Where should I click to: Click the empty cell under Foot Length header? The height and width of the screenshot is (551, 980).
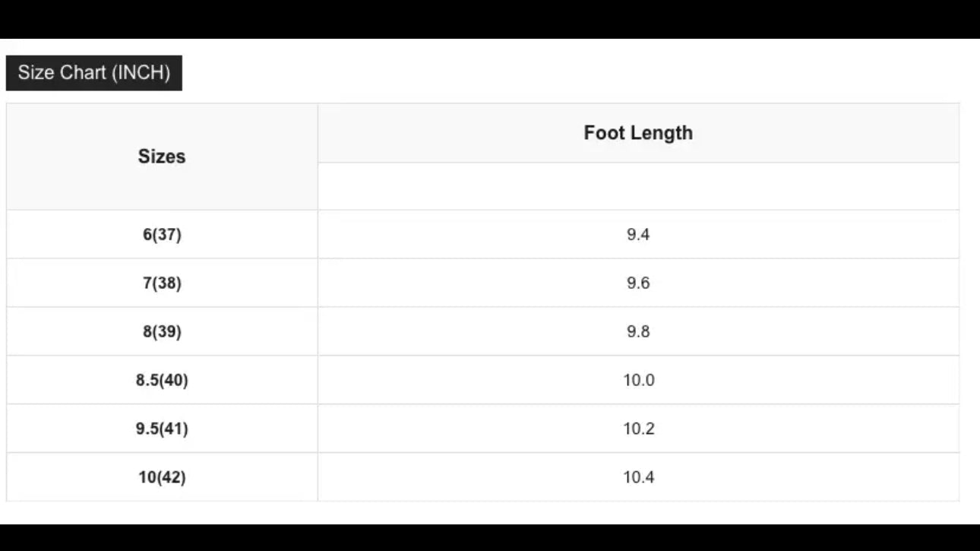638,186
